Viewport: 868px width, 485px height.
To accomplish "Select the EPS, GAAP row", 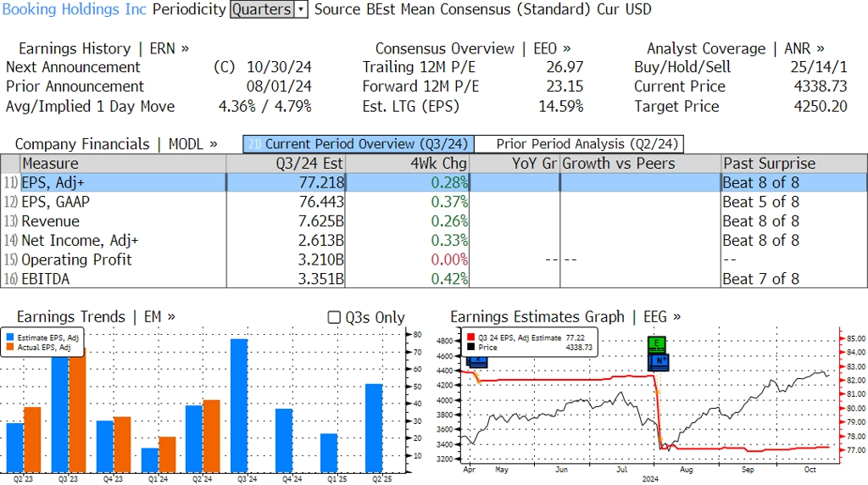I will pyautogui.click(x=434, y=202).
